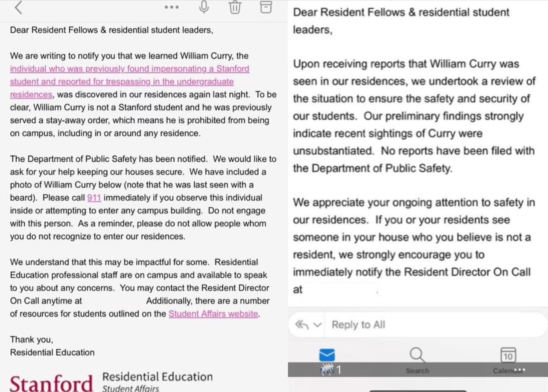Open the impersonating a Stanford student link
Screen dimensions: 548x392
[130, 69]
